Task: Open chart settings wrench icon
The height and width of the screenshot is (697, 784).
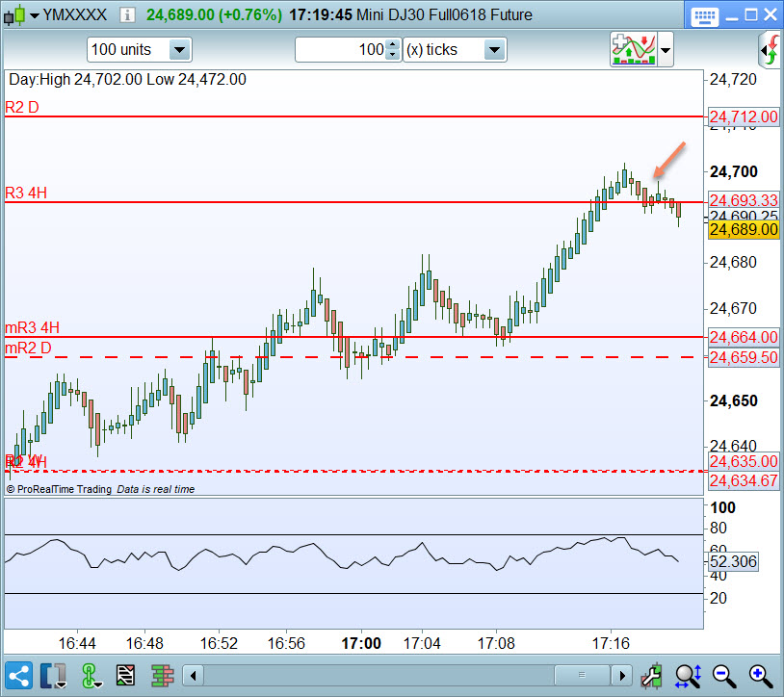Action: pyautogui.click(x=652, y=676)
